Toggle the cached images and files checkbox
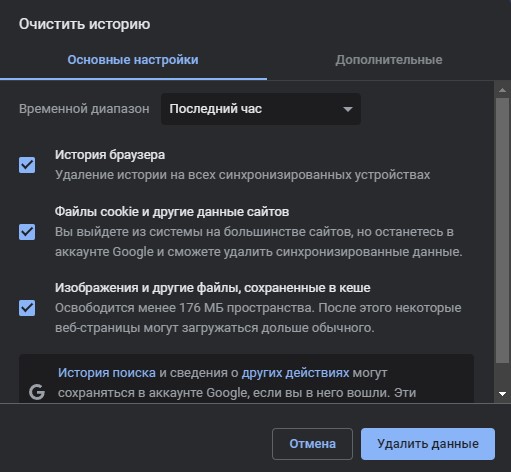511x472 pixels. 27,308
